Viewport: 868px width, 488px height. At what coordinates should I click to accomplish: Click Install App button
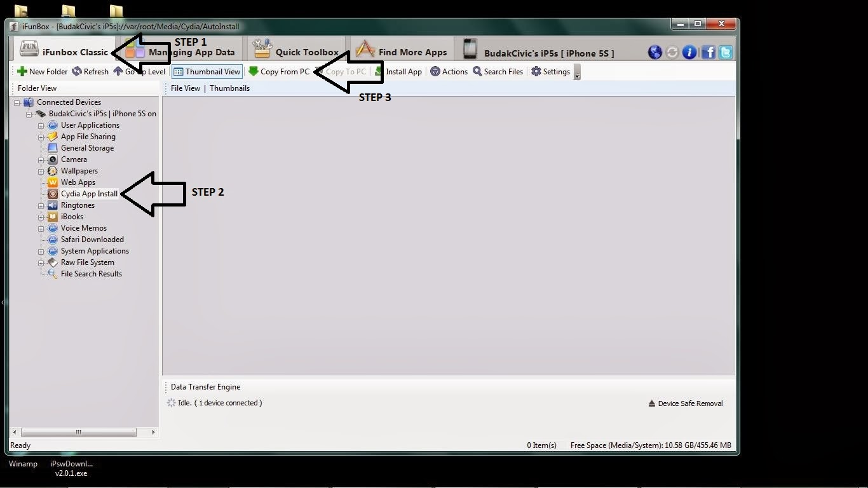398,71
